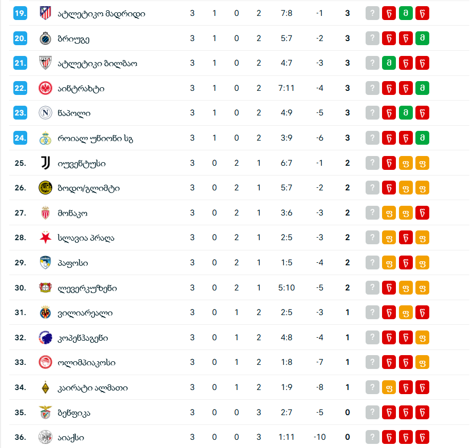
Task: Open the Slavia Praha star logo
Action: [x=46, y=238]
